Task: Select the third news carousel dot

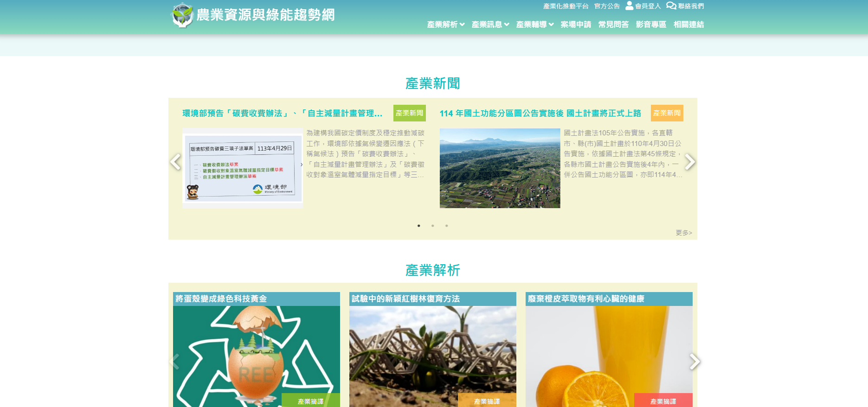Action: pyautogui.click(x=447, y=226)
